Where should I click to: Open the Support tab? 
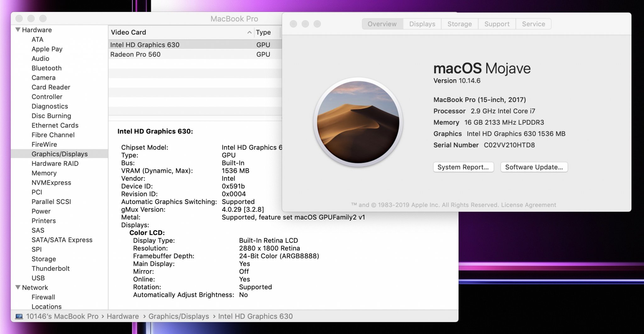(497, 24)
